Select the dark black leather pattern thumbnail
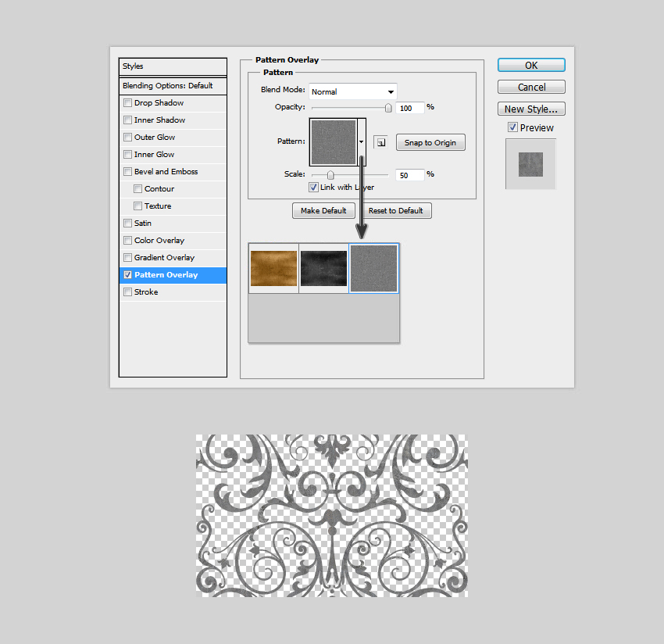 (323, 268)
